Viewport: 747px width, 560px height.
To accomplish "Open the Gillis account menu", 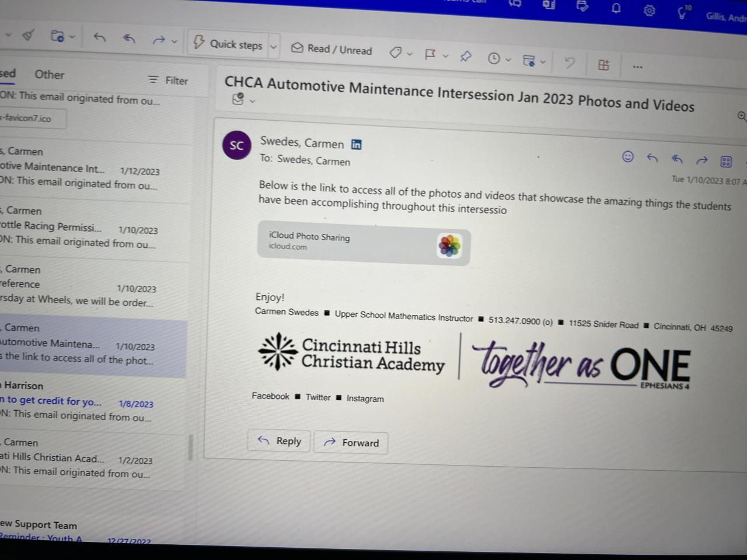I will (x=726, y=16).
